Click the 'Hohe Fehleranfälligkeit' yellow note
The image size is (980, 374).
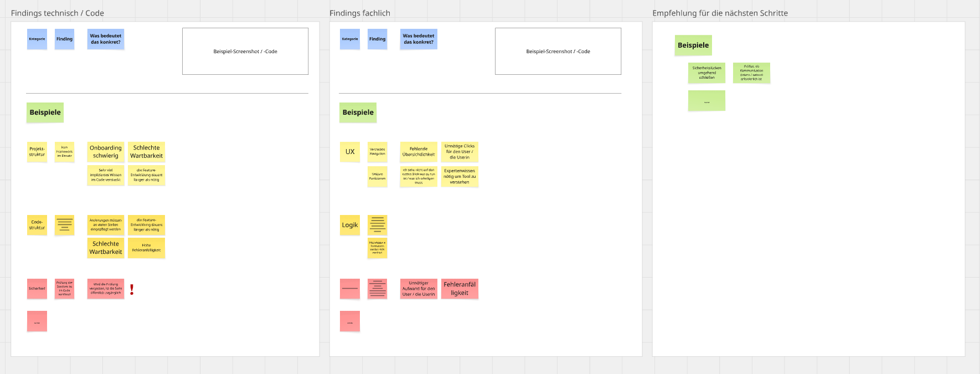click(x=146, y=248)
